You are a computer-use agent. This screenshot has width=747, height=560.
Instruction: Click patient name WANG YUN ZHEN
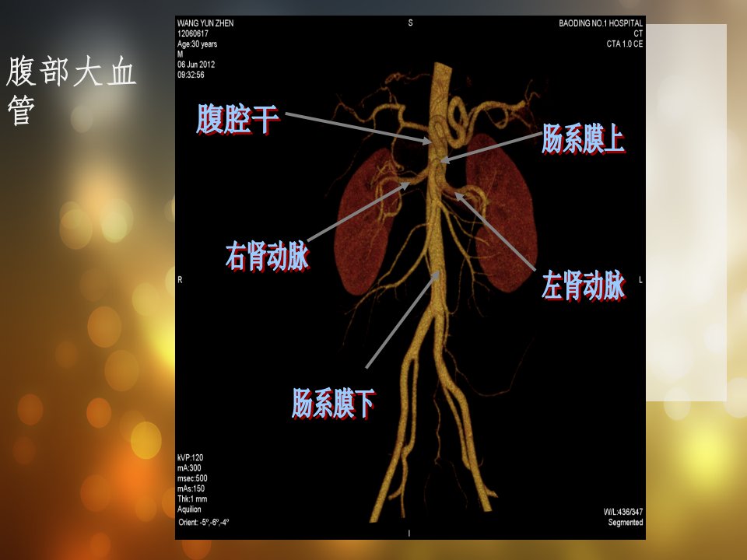pos(205,23)
